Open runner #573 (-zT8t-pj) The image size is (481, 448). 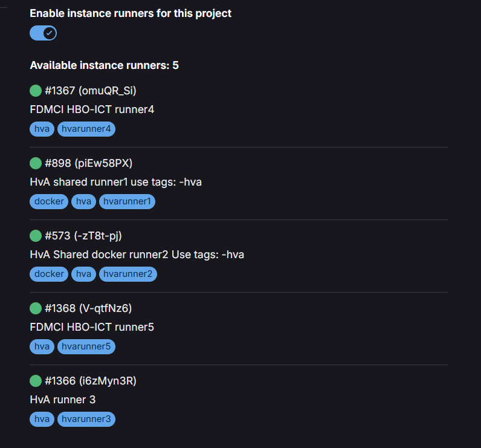coord(88,236)
